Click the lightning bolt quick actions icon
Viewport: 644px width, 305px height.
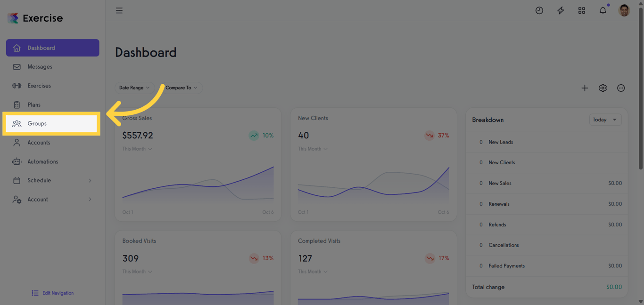[560, 10]
